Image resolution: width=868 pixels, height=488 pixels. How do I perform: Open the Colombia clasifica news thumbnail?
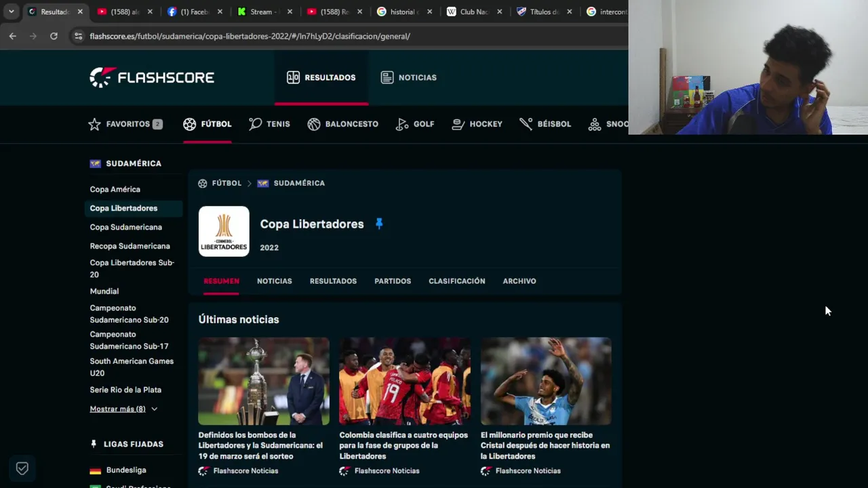(405, 381)
